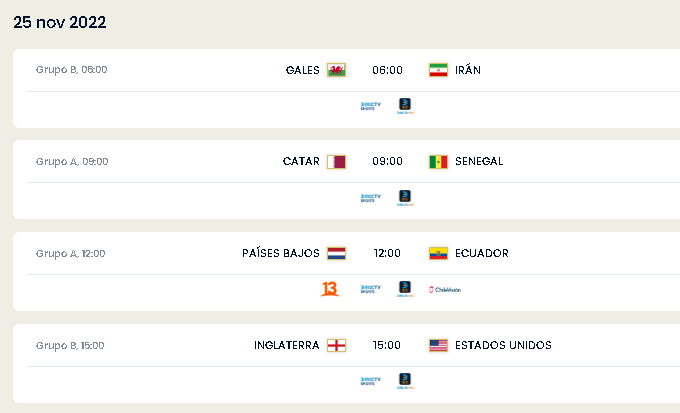680x413 pixels.
Task: Select the Grupo B, 15:00 label
Action: tap(70, 345)
